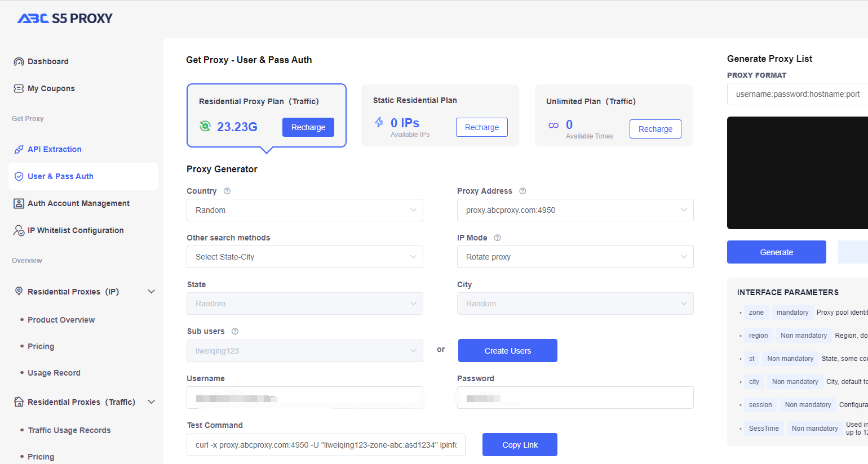
Task: Click the green refresh icon beside 23.23G
Action: point(205,126)
